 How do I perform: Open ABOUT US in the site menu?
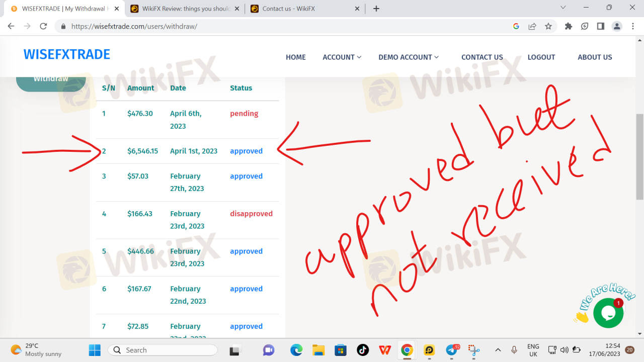[595, 57]
